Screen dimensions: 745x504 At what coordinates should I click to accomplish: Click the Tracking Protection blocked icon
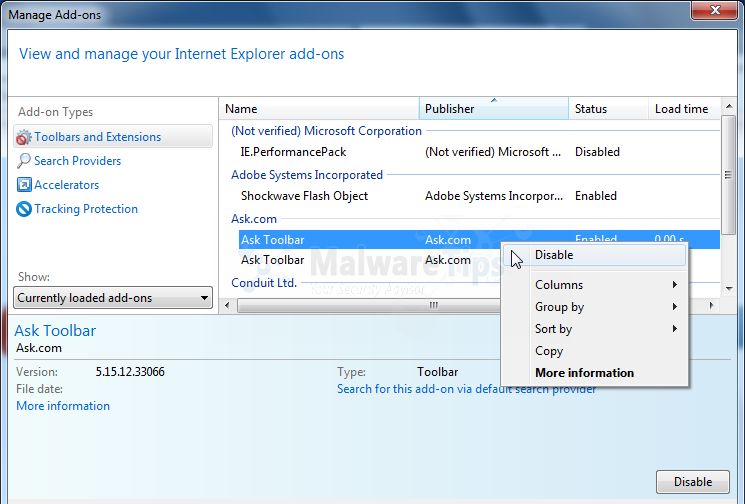[23, 209]
